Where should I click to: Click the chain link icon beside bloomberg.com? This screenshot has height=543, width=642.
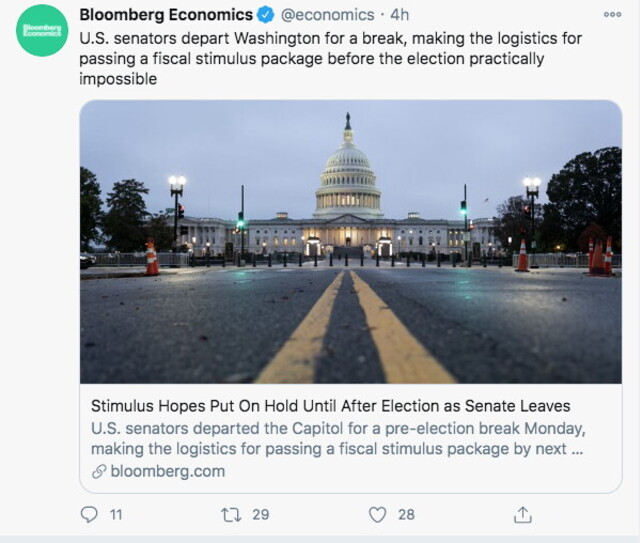(99, 471)
